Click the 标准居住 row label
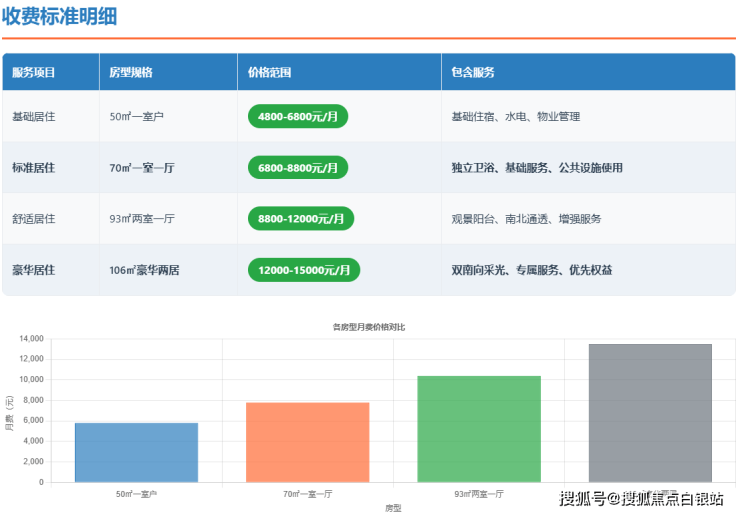The image size is (740, 515). click(33, 168)
